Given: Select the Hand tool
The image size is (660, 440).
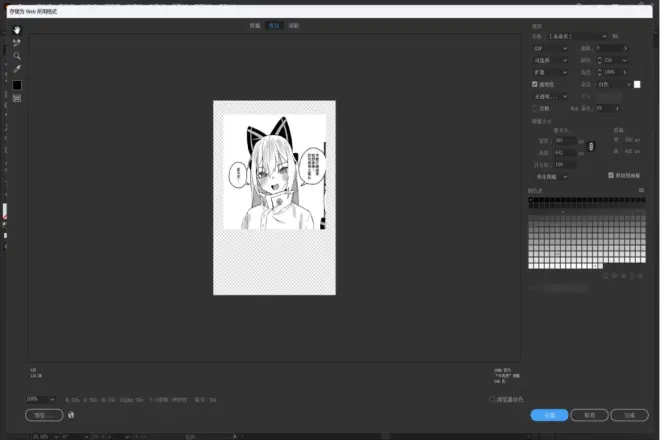Looking at the screenshot, I should point(17,30).
